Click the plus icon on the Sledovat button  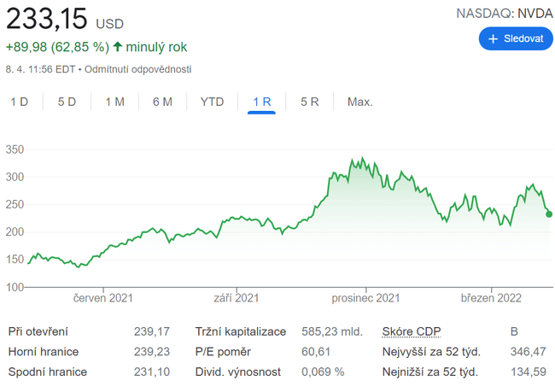click(x=493, y=39)
